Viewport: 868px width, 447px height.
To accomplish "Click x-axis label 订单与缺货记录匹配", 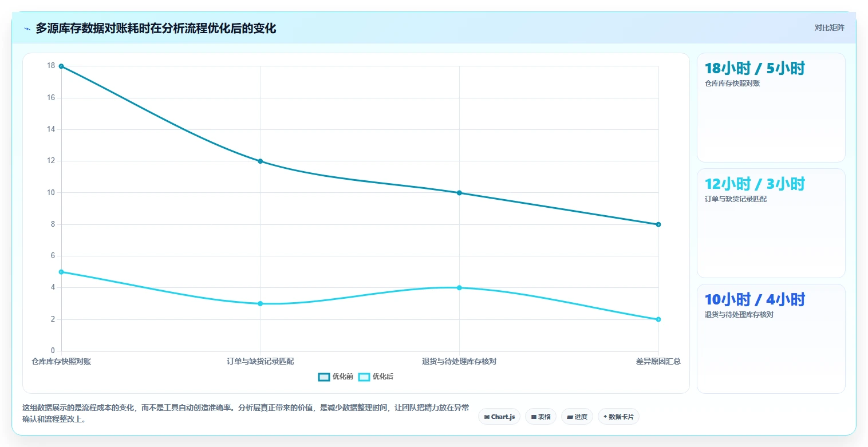I will click(260, 361).
